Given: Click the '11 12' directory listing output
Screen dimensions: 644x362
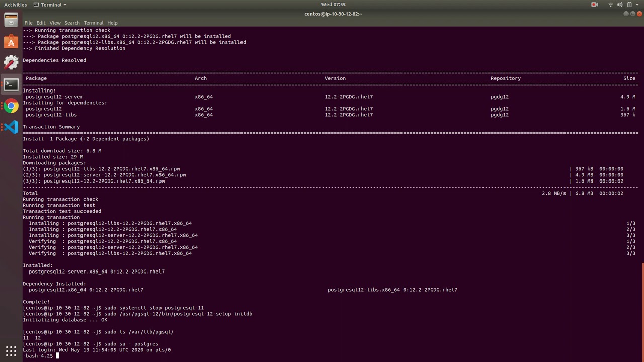Looking at the screenshot, I should [32, 338].
